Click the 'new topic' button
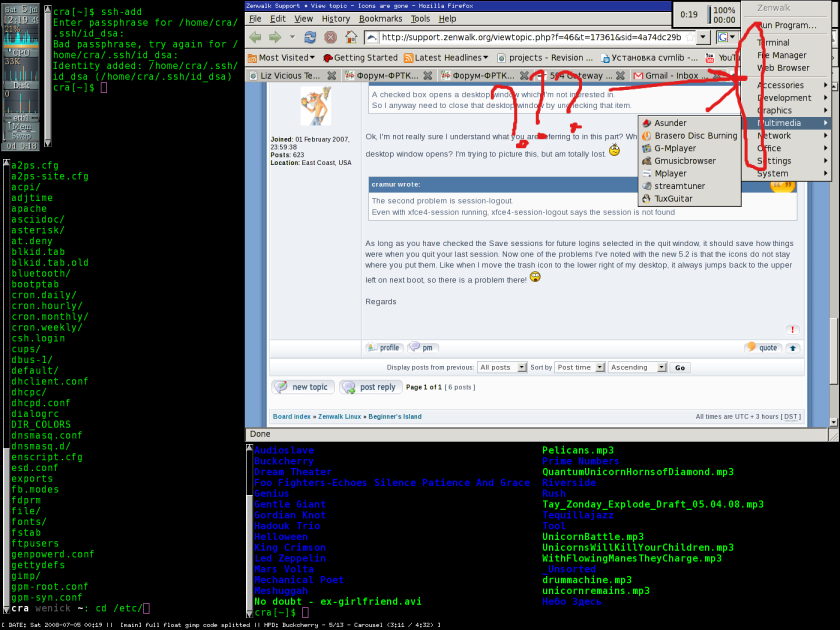The height and width of the screenshot is (630, 840). pos(303,387)
